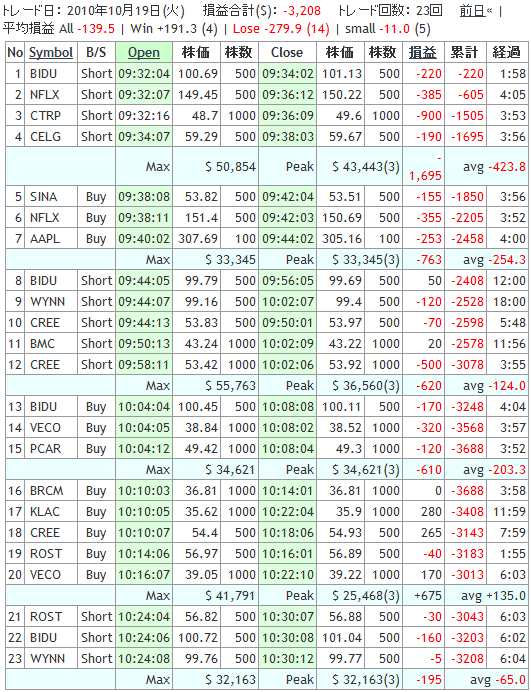Click Peak value $ 25,468(3)
The height and width of the screenshot is (692, 531).
pyautogui.click(x=365, y=596)
